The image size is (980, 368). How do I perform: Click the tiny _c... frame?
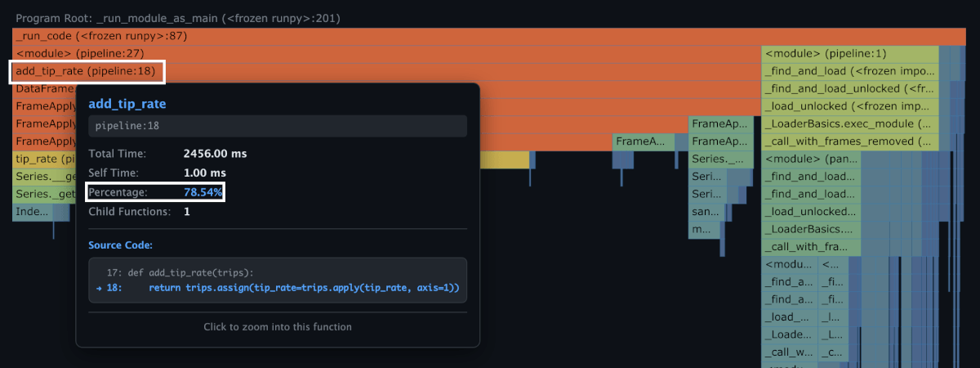point(834,353)
